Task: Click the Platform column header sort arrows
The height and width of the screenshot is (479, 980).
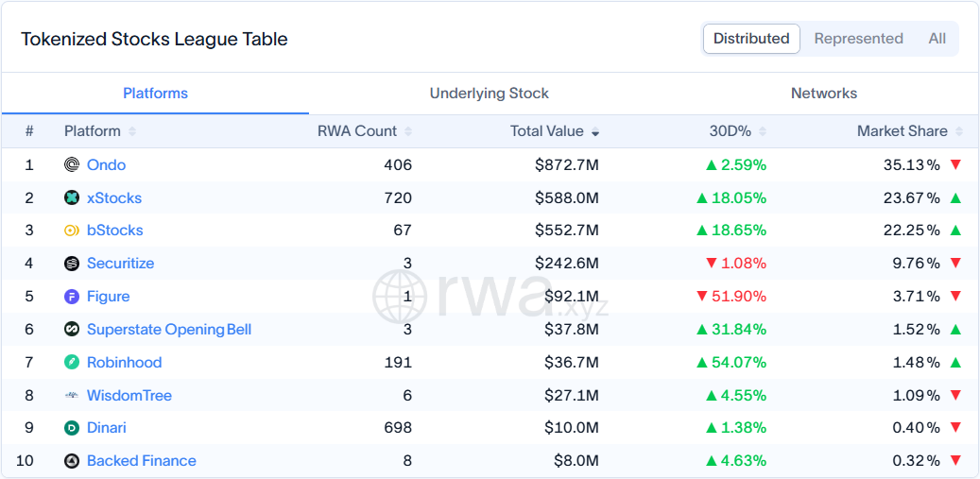Action: pyautogui.click(x=132, y=131)
